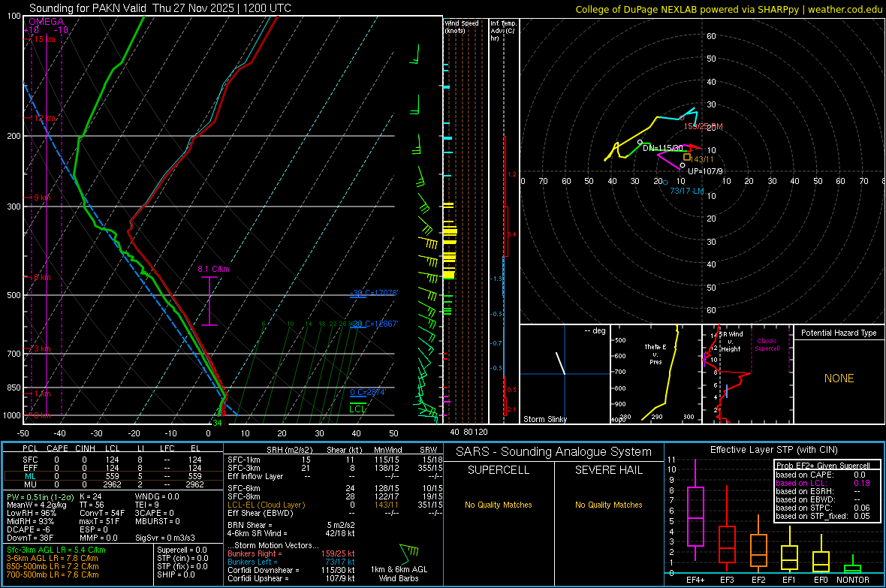Click the green LCL label on skew-T

pos(357,409)
